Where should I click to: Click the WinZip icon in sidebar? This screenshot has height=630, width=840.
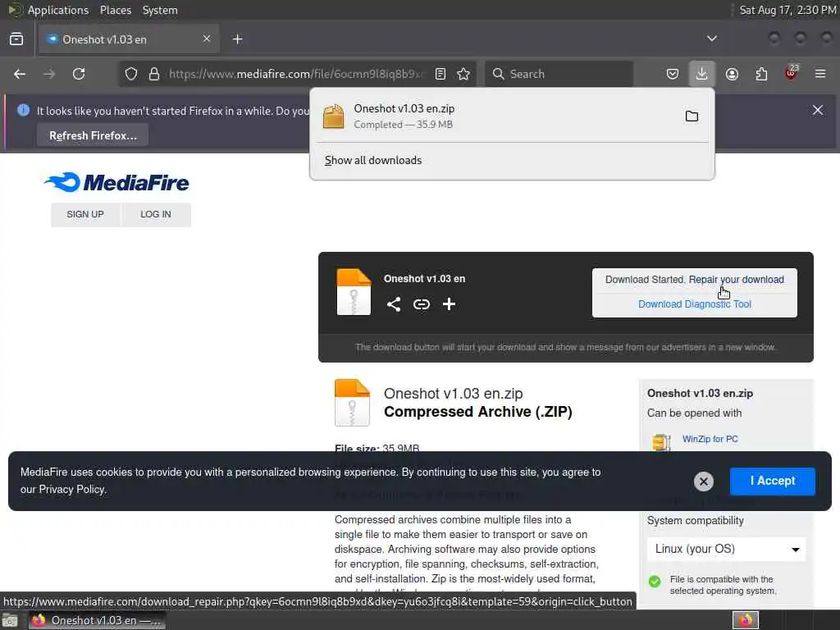pyautogui.click(x=661, y=442)
